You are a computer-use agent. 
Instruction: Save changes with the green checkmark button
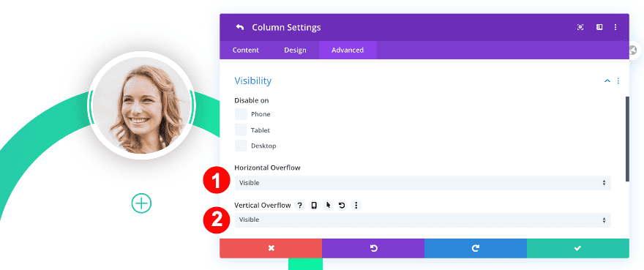[x=578, y=248]
